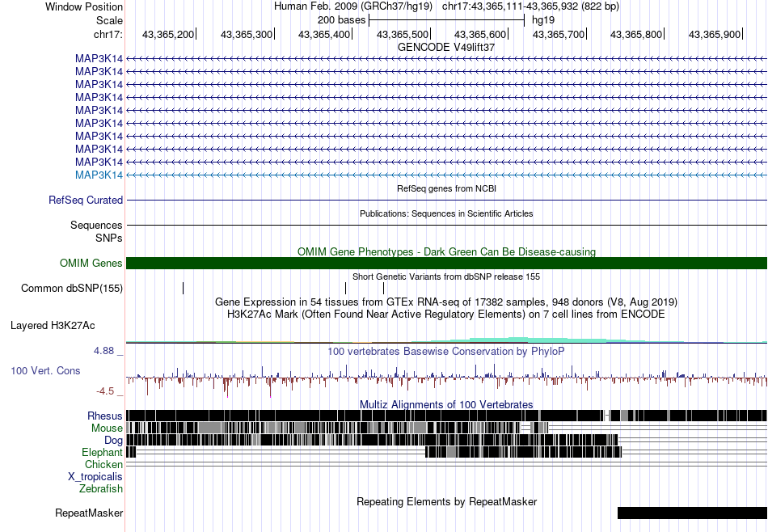This screenshot has height=532, width=768.
Task: Select the light-blue MAP3K14 transcript label
Action: pyautogui.click(x=99, y=175)
